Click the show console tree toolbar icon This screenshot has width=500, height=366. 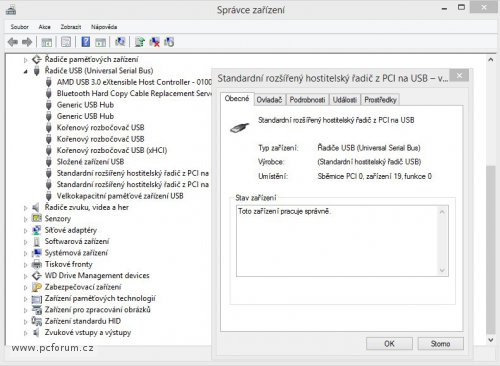(47, 42)
